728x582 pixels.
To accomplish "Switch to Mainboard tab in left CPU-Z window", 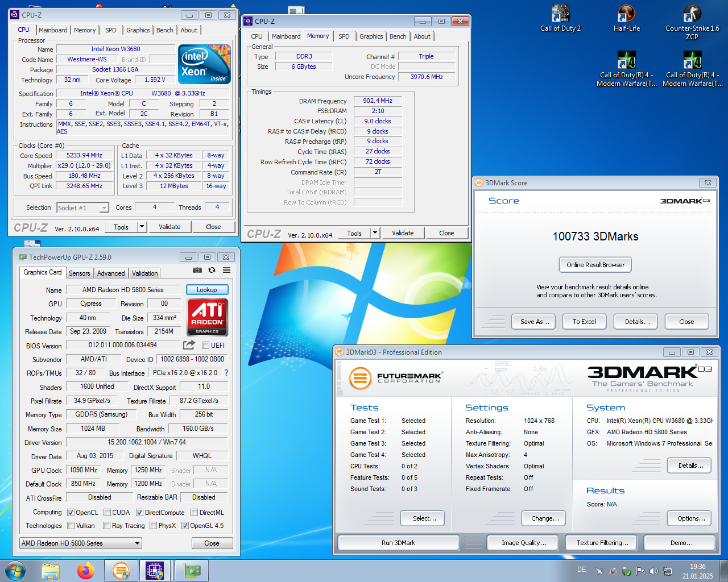I will [x=53, y=30].
